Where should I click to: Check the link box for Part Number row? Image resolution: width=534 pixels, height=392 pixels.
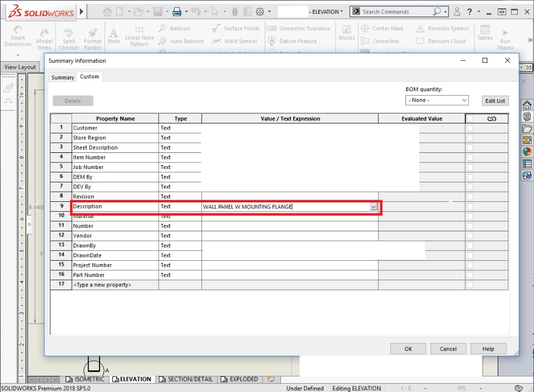(470, 275)
